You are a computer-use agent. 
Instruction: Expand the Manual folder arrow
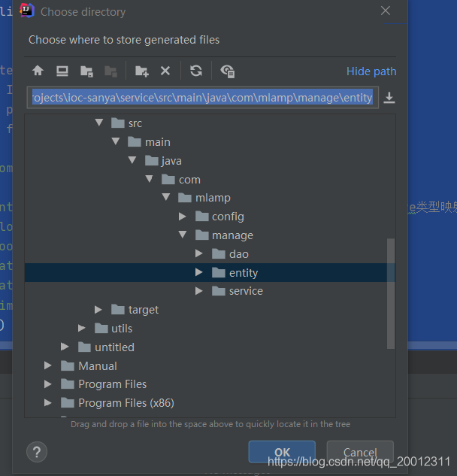coord(47,365)
